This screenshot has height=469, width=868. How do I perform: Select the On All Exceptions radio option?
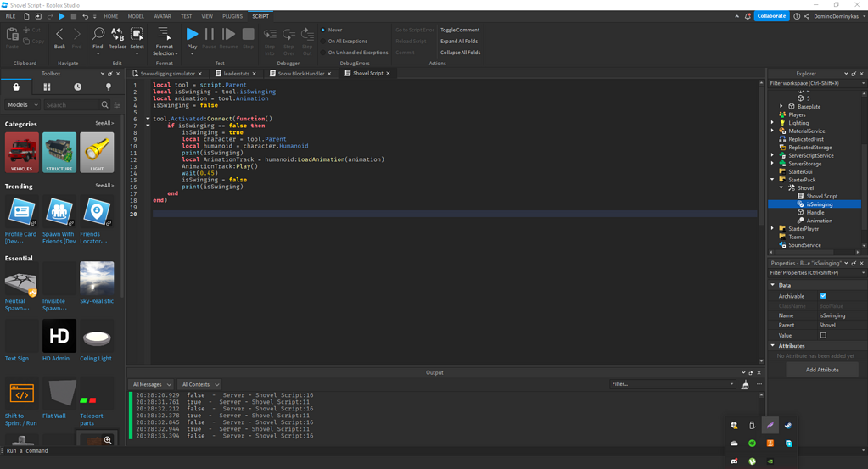point(323,41)
